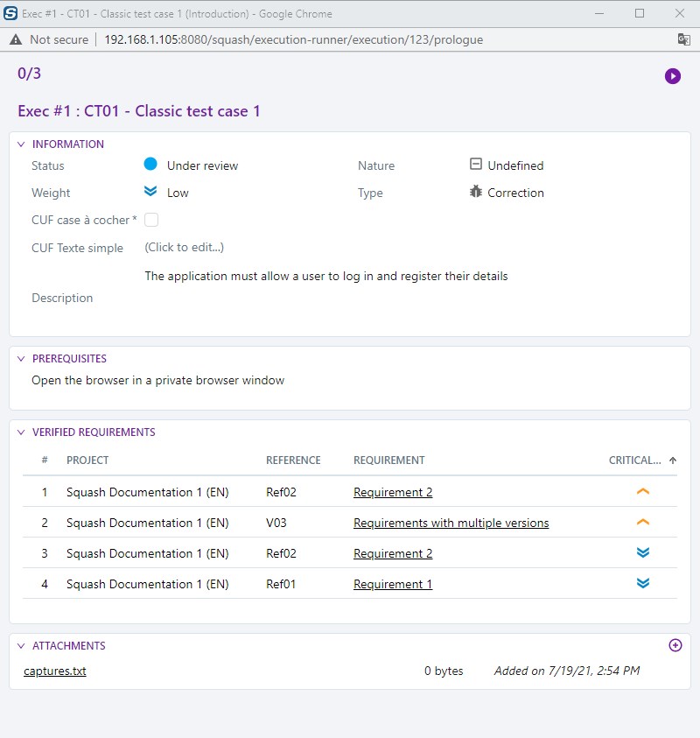The width and height of the screenshot is (700, 738).
Task: Collapse the Prerequisites section
Action: click(21, 359)
